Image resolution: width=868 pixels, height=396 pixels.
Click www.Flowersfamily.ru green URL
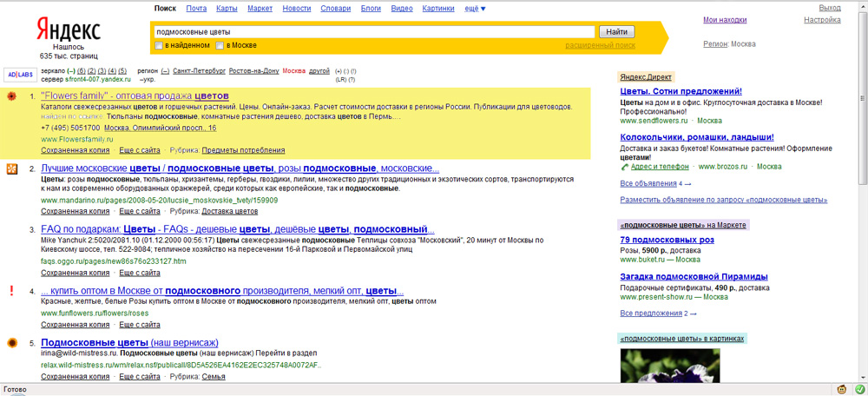(x=76, y=139)
